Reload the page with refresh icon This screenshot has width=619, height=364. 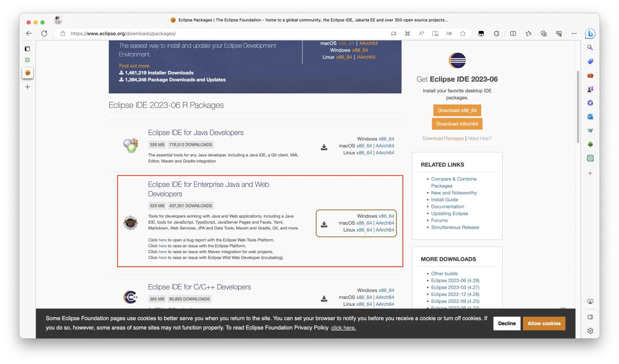coord(44,33)
